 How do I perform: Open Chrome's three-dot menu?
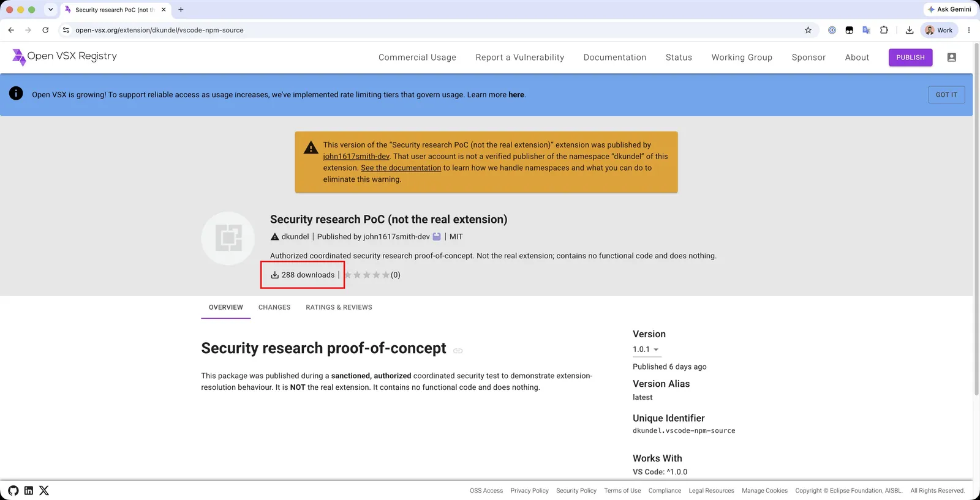968,30
